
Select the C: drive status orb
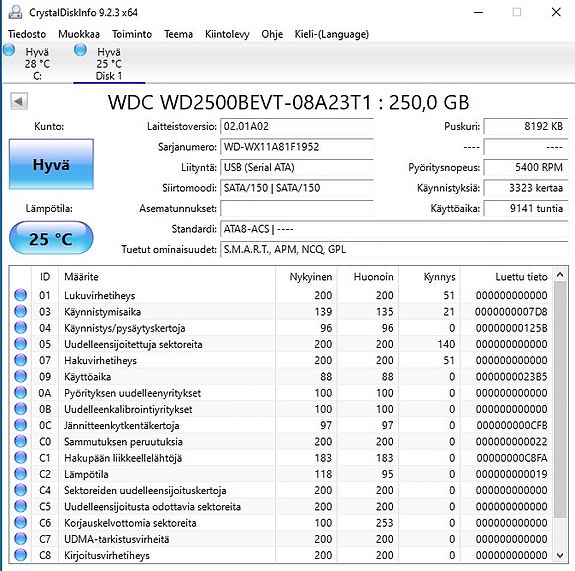click(x=9, y=50)
